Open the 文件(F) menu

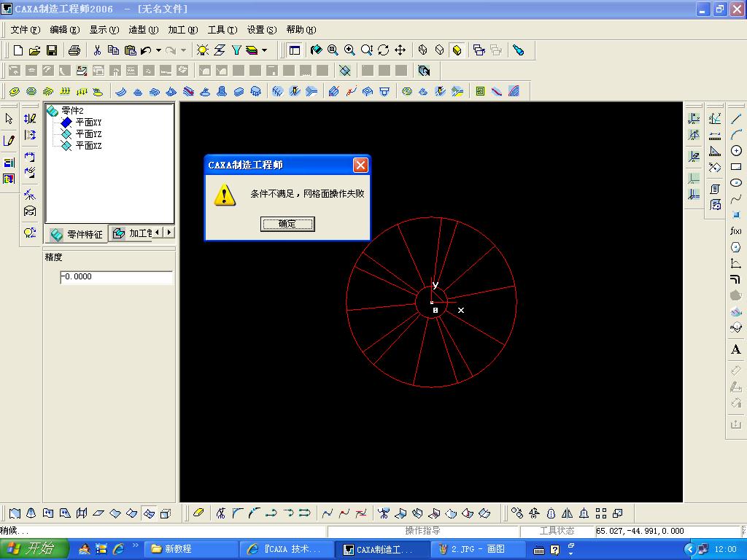(x=26, y=30)
